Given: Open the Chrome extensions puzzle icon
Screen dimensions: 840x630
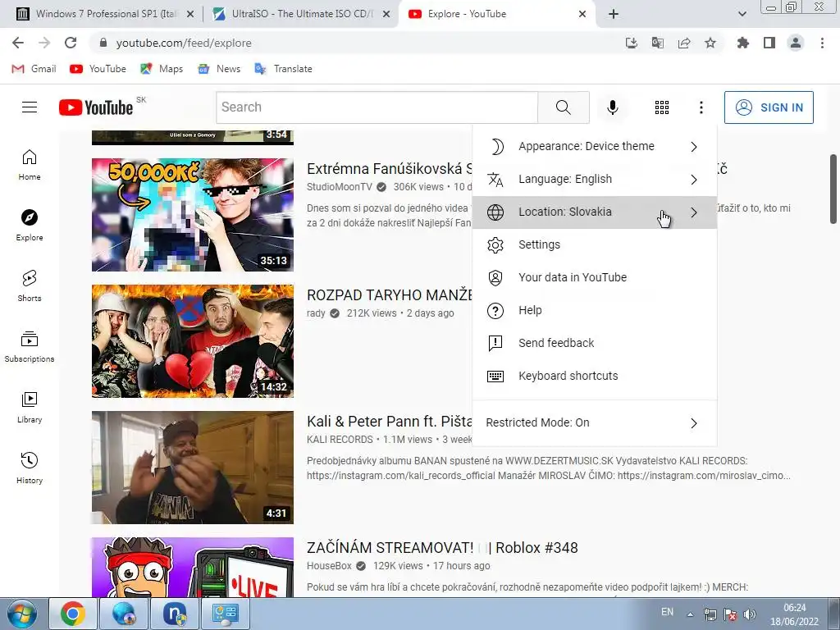Looking at the screenshot, I should (x=743, y=43).
